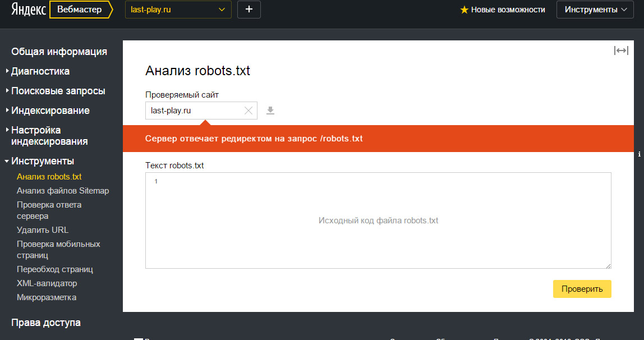Click the star icon beside Новые возможности
The height and width of the screenshot is (340, 644).
click(464, 10)
